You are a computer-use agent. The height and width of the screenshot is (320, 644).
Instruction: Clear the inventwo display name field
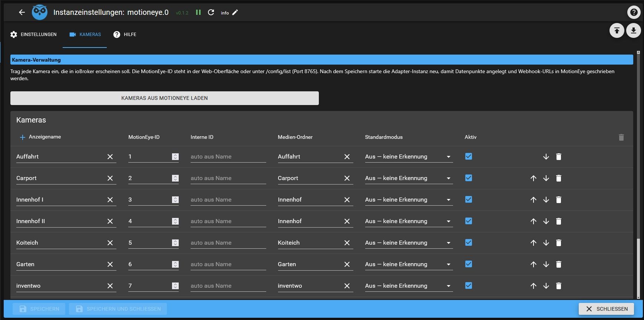[110, 286]
